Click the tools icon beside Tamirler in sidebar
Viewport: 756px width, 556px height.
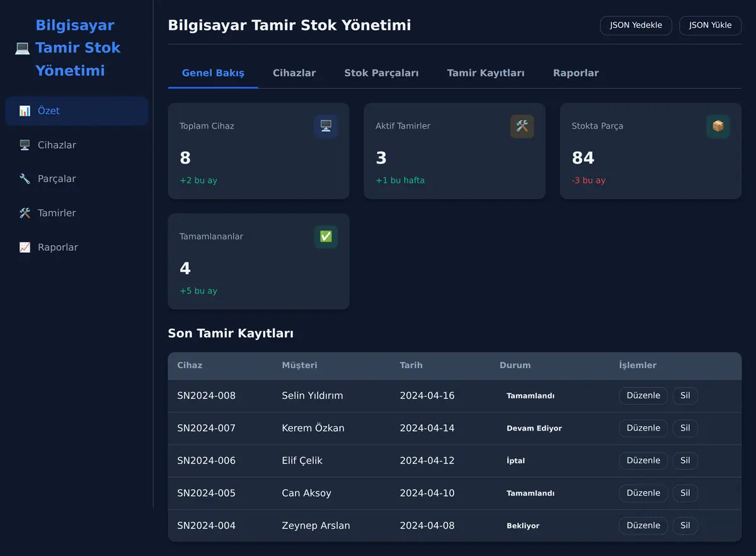point(25,213)
